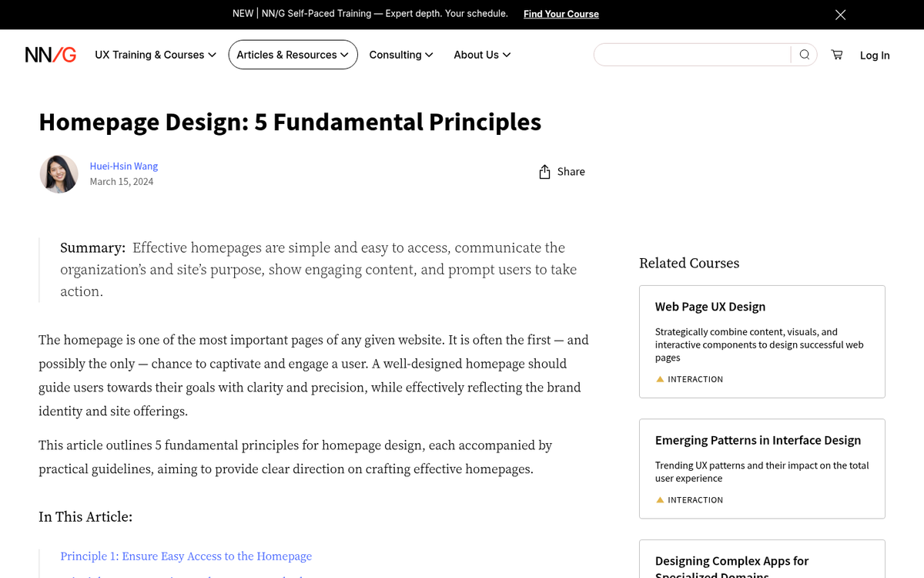Click the Share label text

coord(571,172)
